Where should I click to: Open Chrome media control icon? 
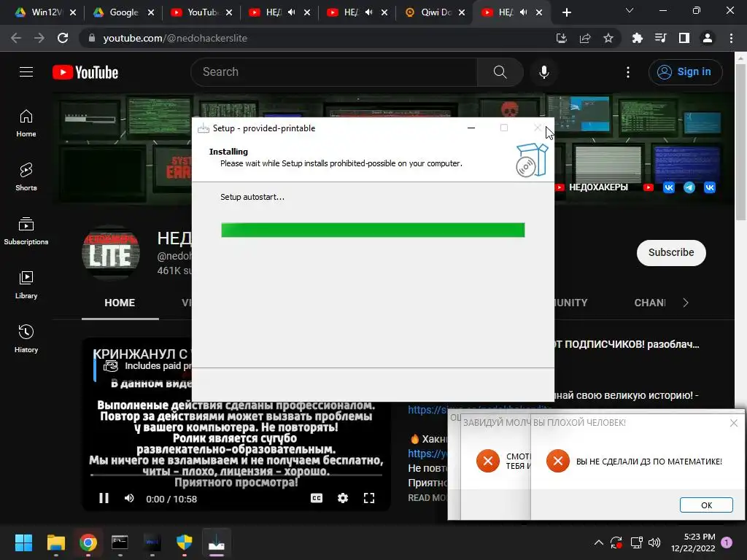[660, 38]
